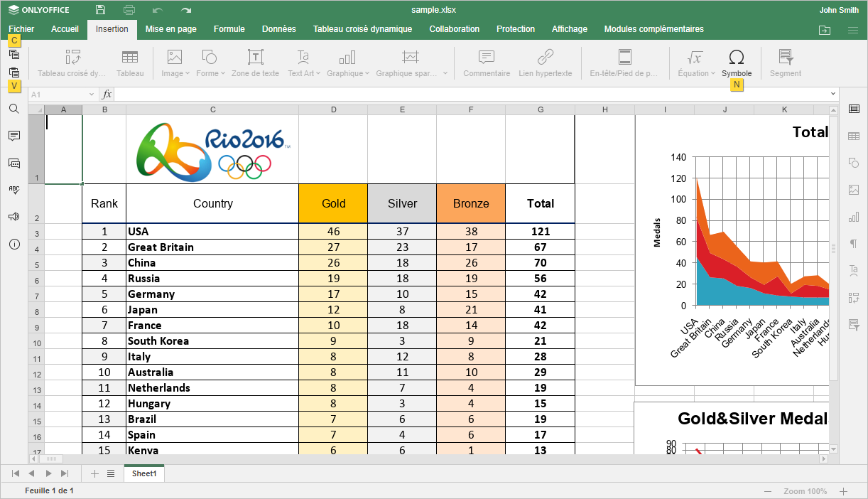The image size is (868, 499).
Task: Insert a Lien hypertexte
Action: click(546, 63)
